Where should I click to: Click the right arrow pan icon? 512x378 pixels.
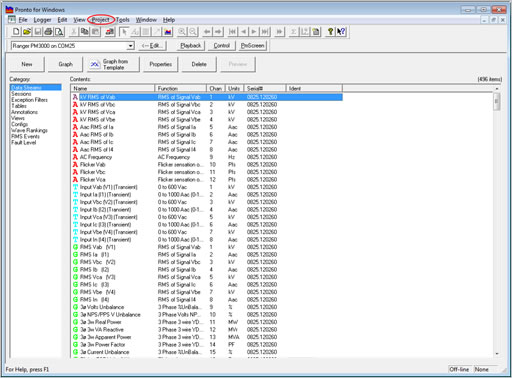coord(218,32)
